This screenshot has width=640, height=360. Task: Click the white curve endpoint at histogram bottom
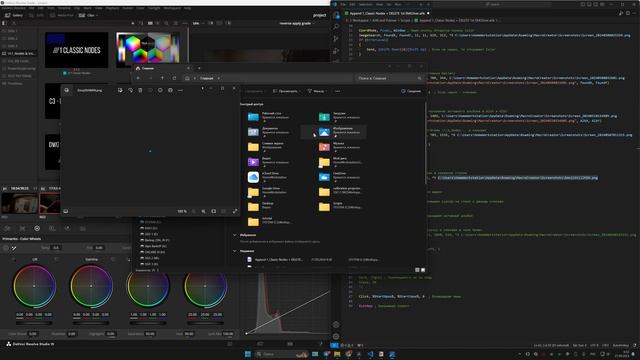246,333
